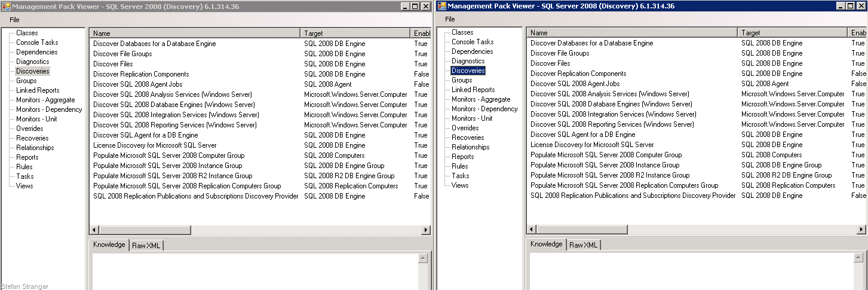Select Tasks in the left window tree
This screenshot has height=290, width=868.
[x=25, y=176]
